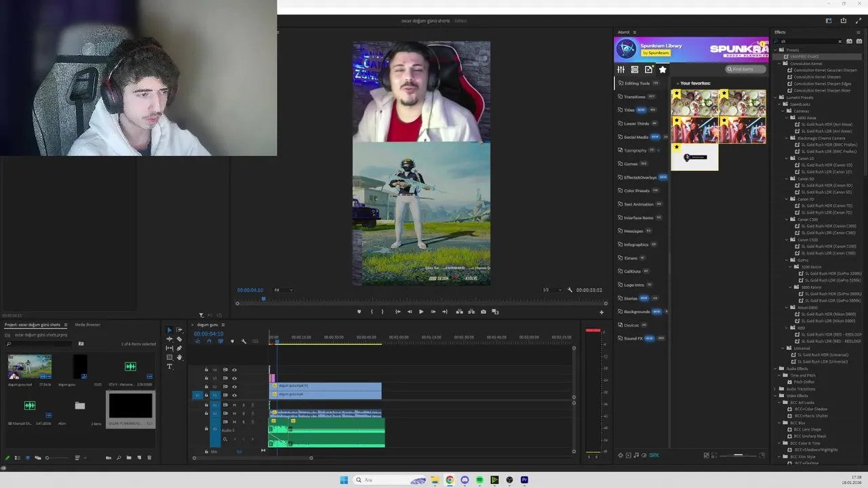Switch Project panel to list view
The height and width of the screenshot is (488, 868).
pyautogui.click(x=18, y=457)
